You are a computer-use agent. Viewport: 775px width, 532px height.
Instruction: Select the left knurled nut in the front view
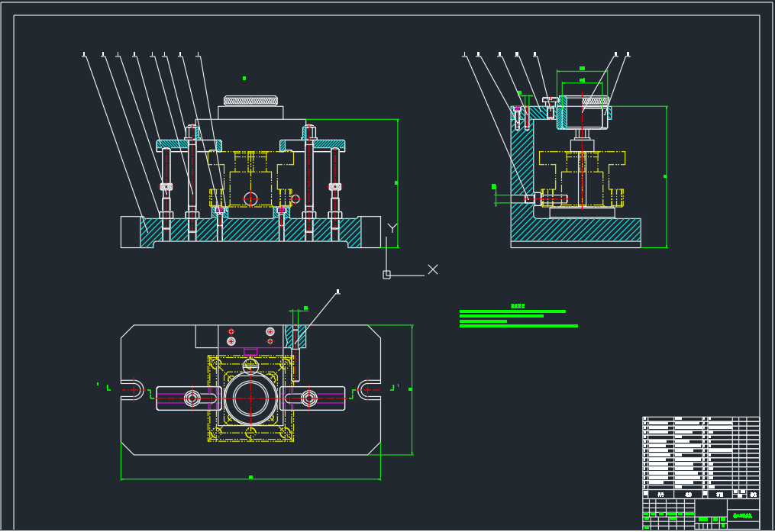166,187
